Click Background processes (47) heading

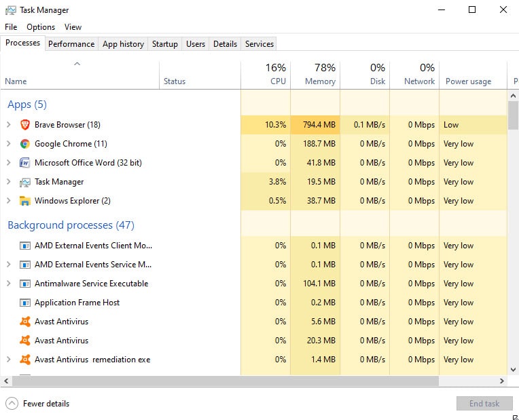(71, 225)
